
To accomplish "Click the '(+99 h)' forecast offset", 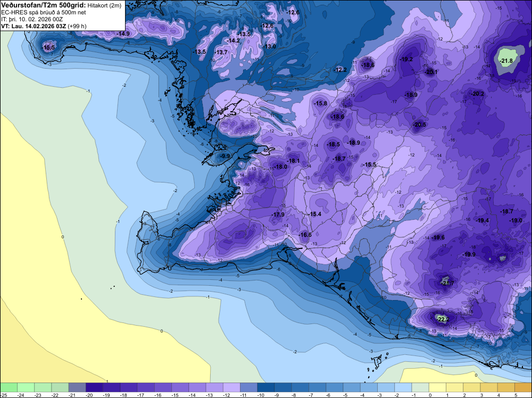I will coord(77,26).
